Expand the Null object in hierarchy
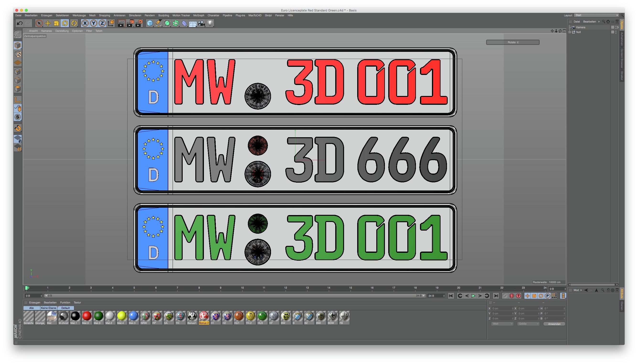This screenshot has height=364, width=638. click(570, 32)
